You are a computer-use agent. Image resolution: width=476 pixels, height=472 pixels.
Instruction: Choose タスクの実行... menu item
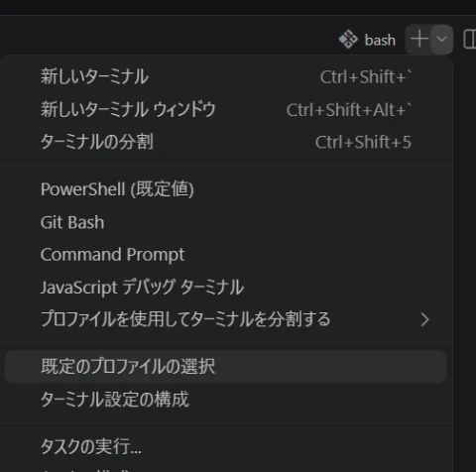[x=226, y=446]
